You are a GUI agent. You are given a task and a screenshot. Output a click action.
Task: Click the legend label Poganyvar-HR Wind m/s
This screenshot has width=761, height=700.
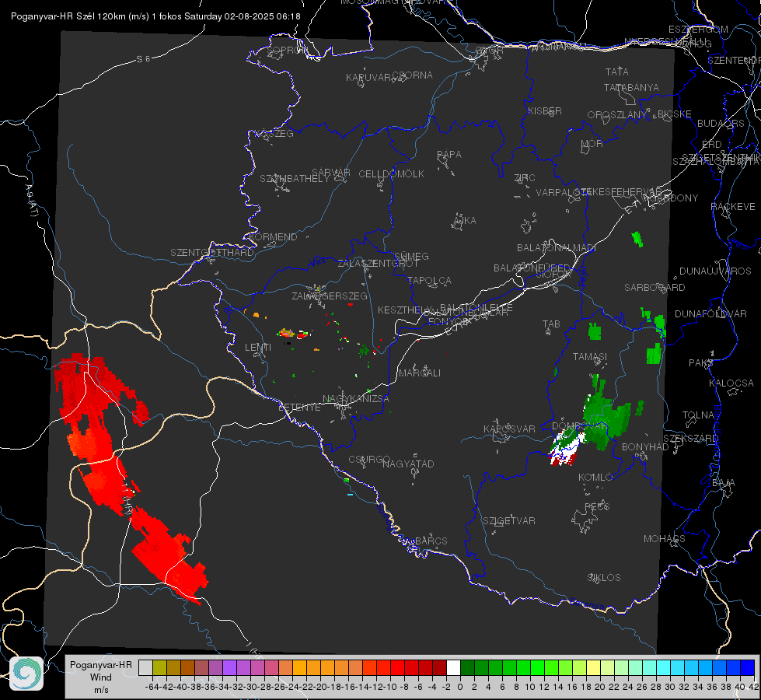pos(101,677)
